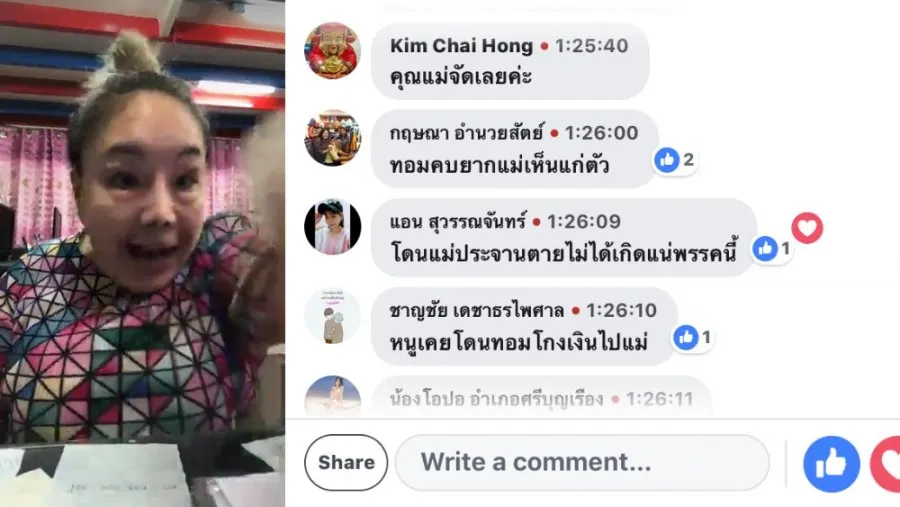Click the 1:25:40 comment timestamp
900x507 pixels.
tap(591, 46)
